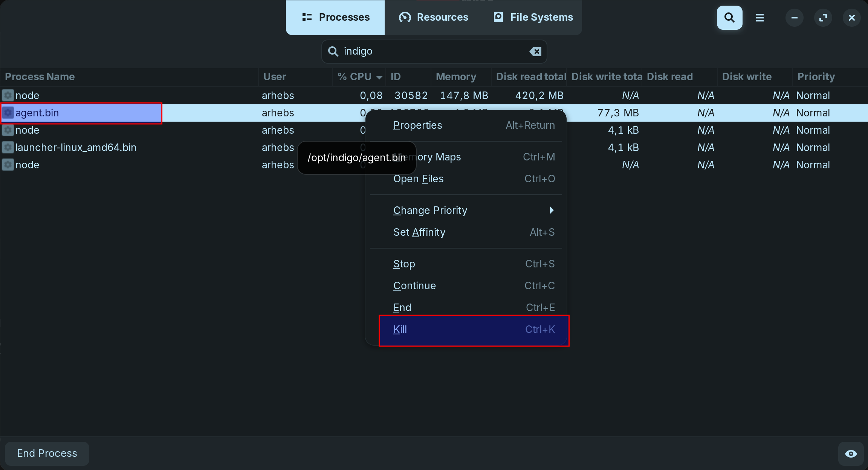Sort by Disk read column header
This screenshot has width=868, height=470.
[x=680, y=77]
